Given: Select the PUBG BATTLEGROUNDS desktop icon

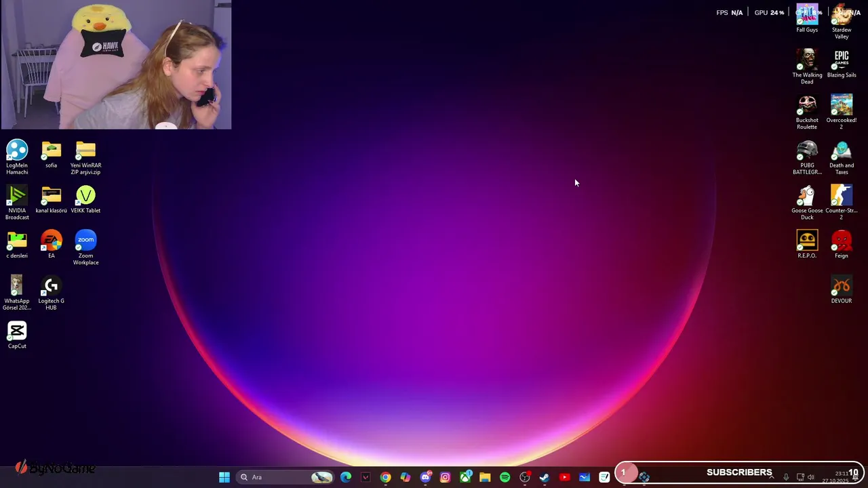Looking at the screenshot, I should click(x=807, y=157).
